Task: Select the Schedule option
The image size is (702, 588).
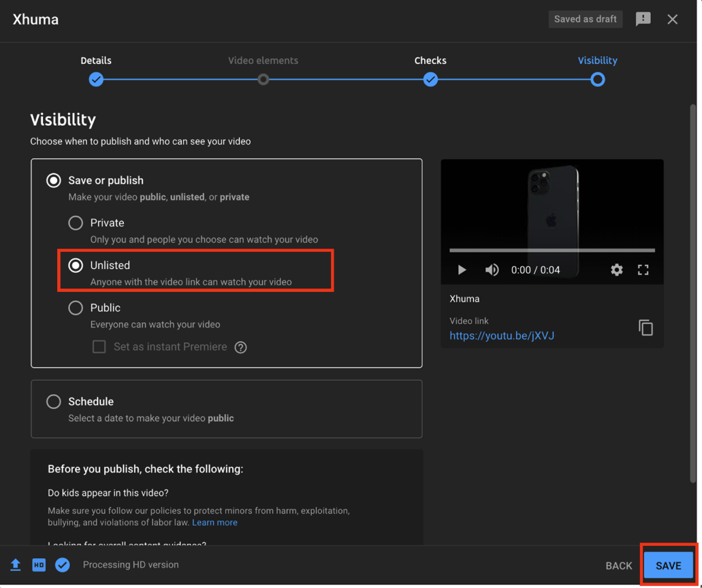Action: pos(54,402)
